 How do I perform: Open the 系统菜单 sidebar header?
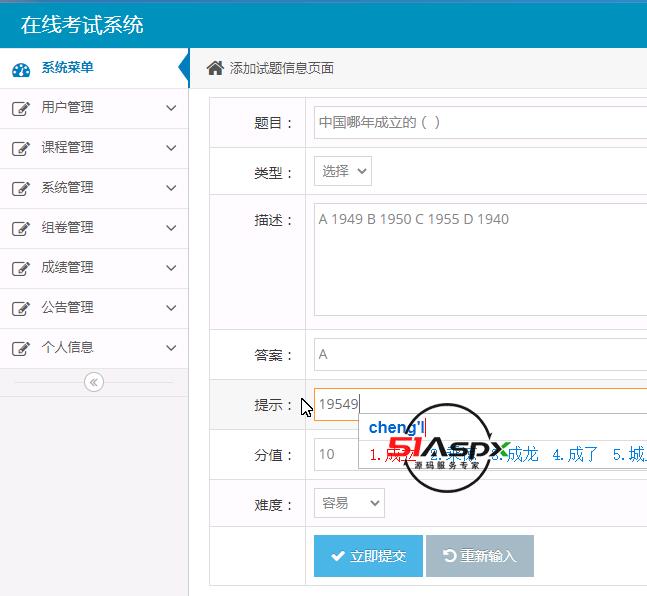(94, 68)
